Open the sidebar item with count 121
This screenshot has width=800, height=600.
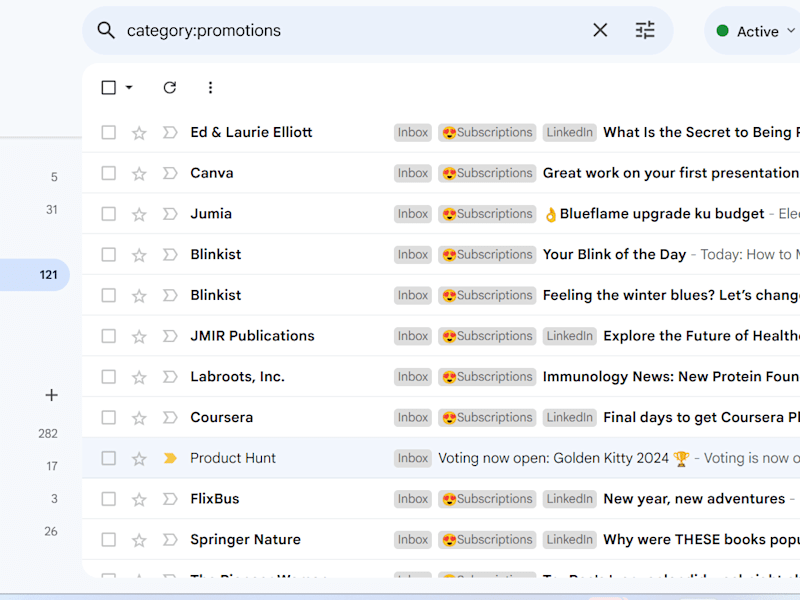pos(34,275)
